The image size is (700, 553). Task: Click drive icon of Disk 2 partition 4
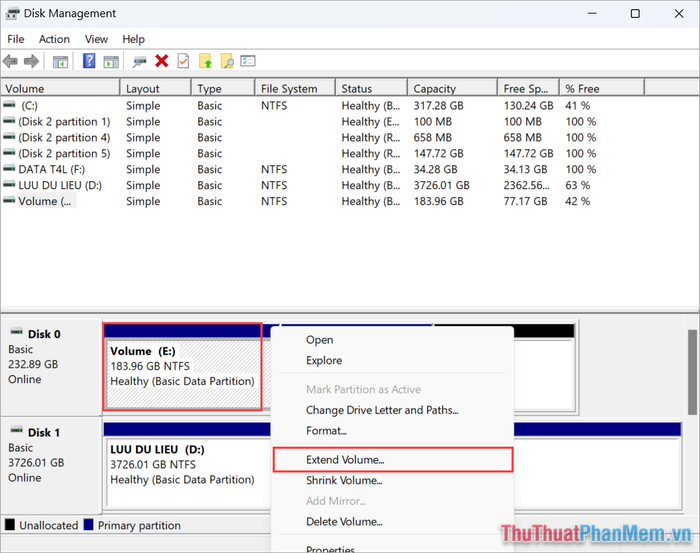click(x=9, y=137)
